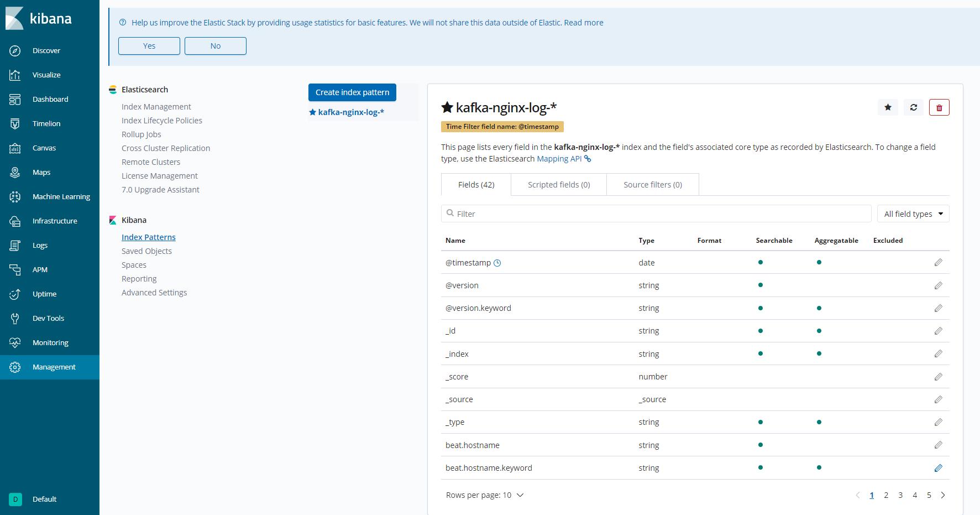This screenshot has height=515, width=980.
Task: Go to page 5 of fields
Action: (x=929, y=495)
